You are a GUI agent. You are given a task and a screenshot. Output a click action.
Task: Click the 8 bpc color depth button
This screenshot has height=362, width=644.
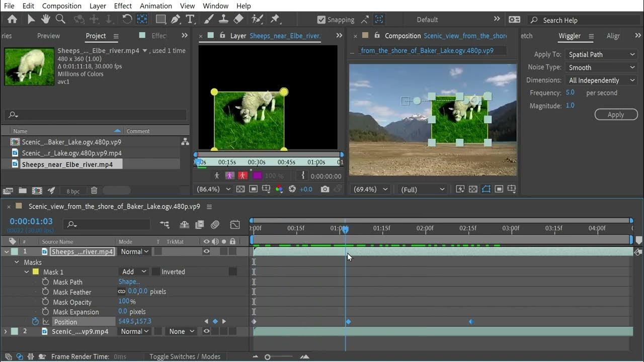click(x=73, y=191)
